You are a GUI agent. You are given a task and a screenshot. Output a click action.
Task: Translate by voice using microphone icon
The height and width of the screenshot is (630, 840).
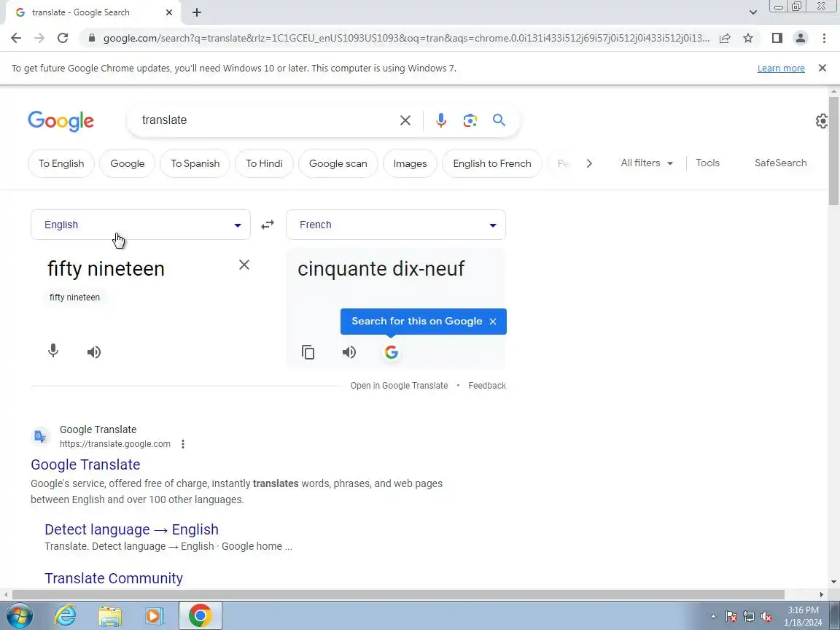click(53, 351)
